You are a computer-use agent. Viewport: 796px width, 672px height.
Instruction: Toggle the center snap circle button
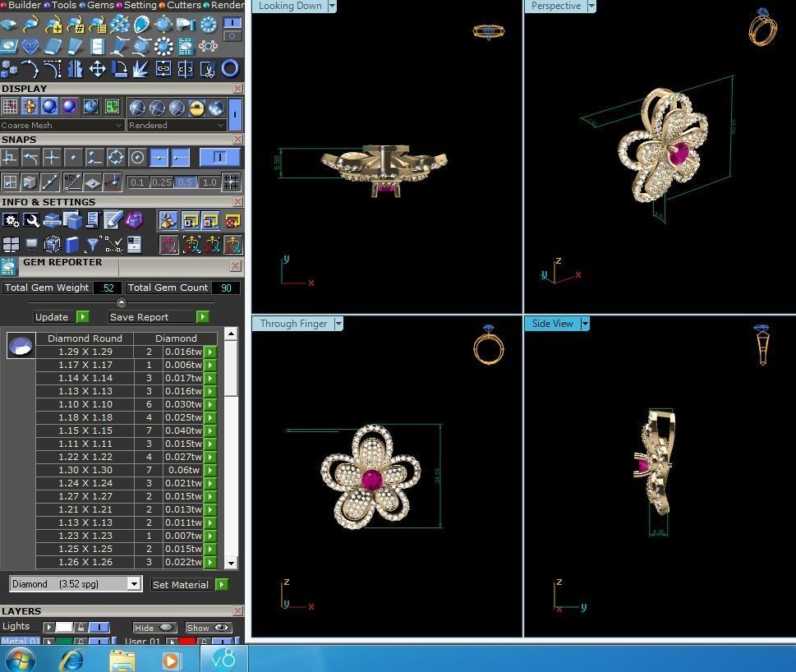tap(137, 158)
